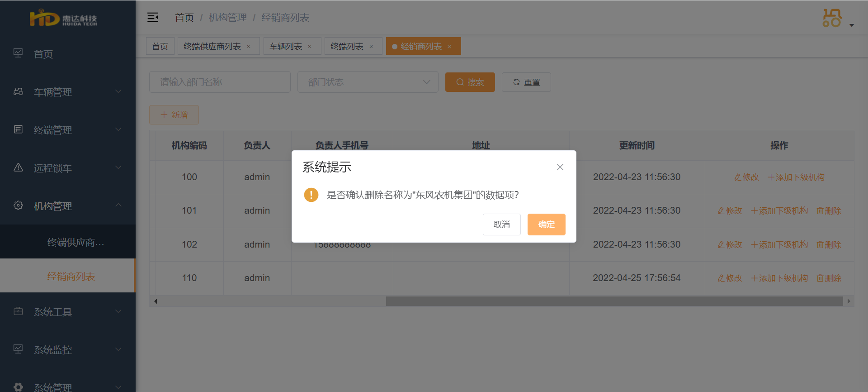Close the 经销商列表 tab

(449, 47)
